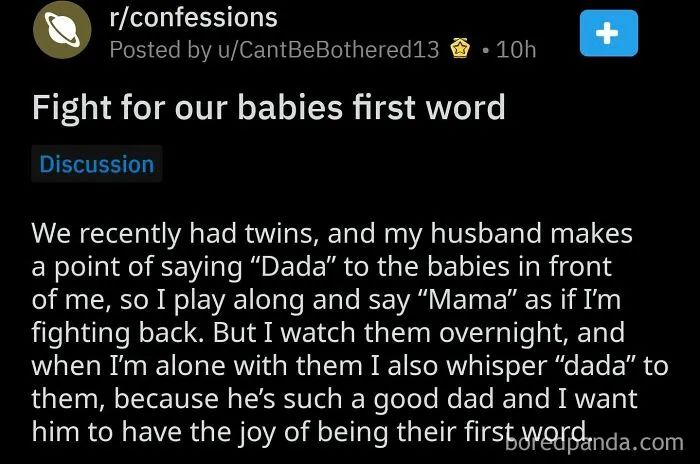
Task: Join the subreddit via blue plus button
Action: [x=609, y=33]
